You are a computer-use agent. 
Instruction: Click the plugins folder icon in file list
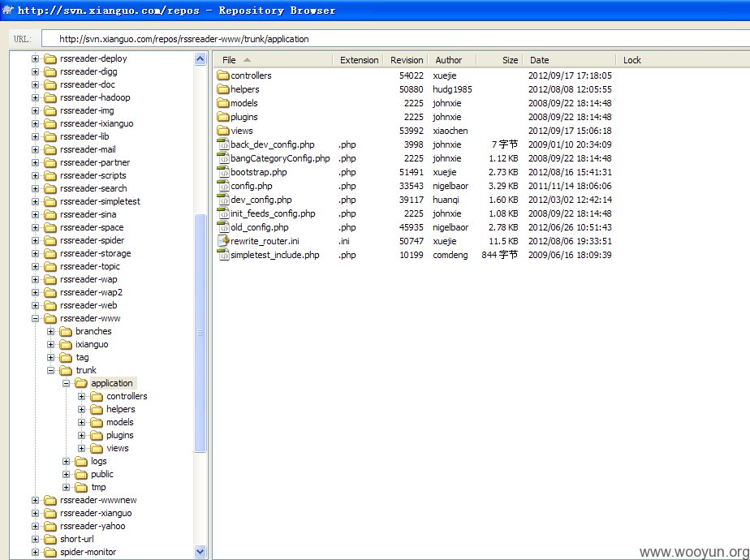point(223,117)
